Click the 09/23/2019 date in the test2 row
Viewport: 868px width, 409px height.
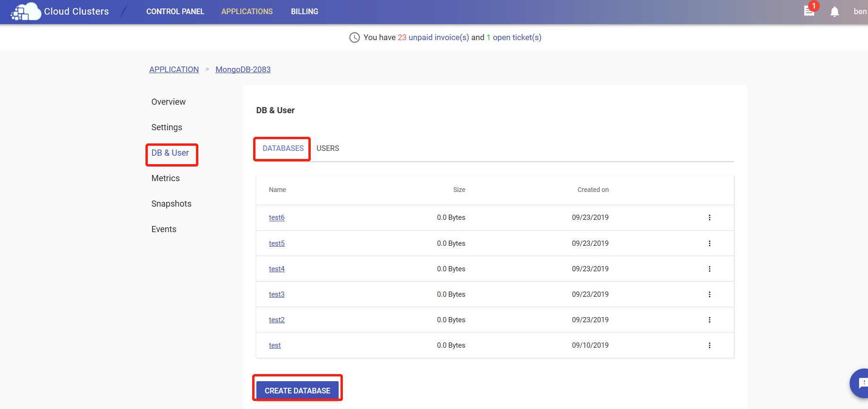(590, 320)
